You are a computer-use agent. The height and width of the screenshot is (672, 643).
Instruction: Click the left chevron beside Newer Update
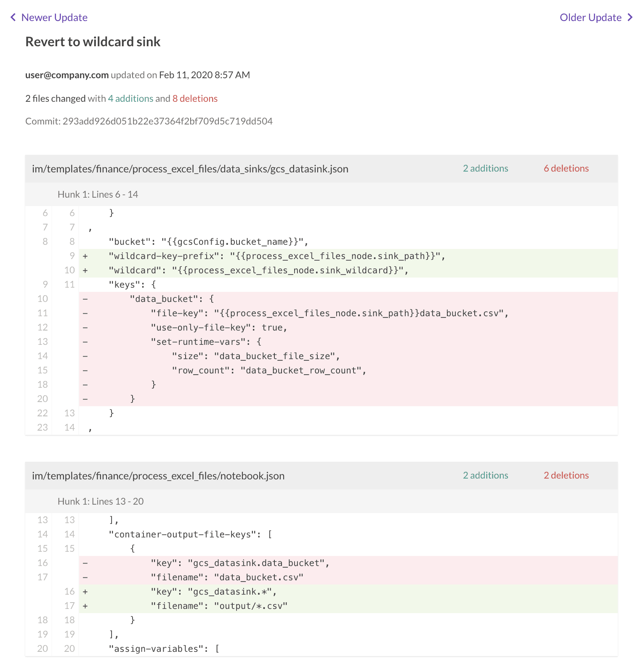tap(13, 17)
